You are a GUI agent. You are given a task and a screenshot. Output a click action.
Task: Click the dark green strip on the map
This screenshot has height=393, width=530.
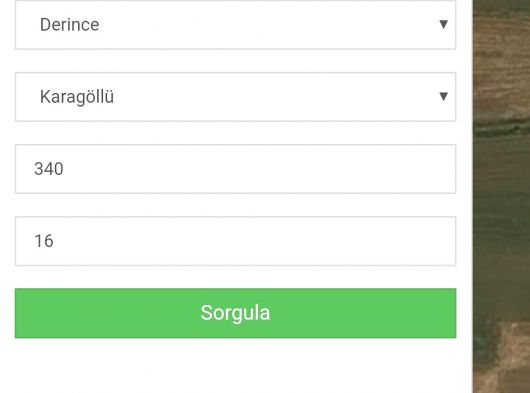tap(502, 130)
